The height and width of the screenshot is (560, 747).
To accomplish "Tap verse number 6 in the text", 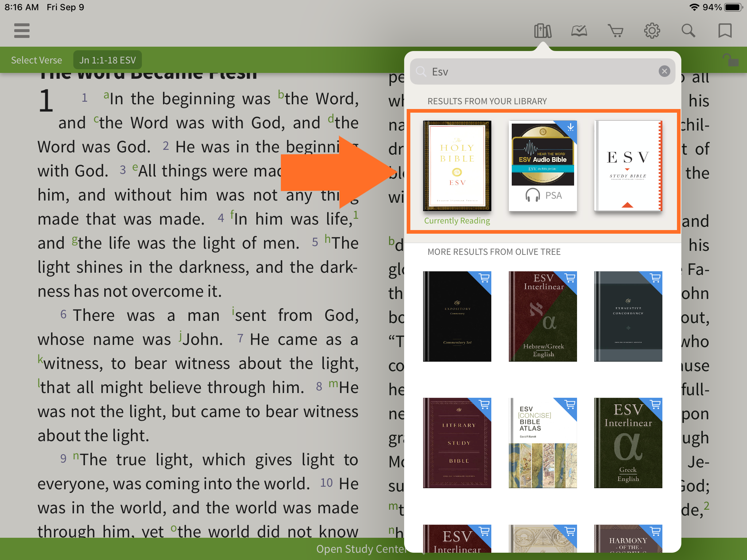I will 63,314.
